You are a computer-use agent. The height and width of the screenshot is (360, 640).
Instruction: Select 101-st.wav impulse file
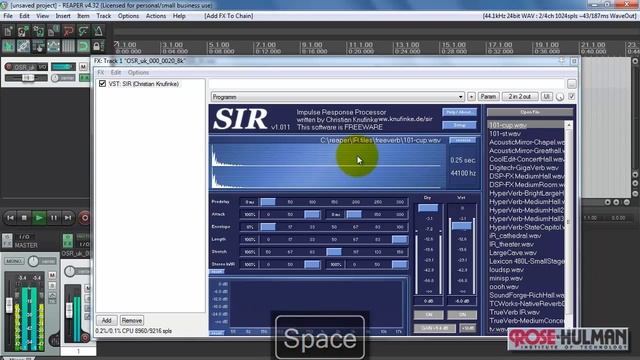505,133
